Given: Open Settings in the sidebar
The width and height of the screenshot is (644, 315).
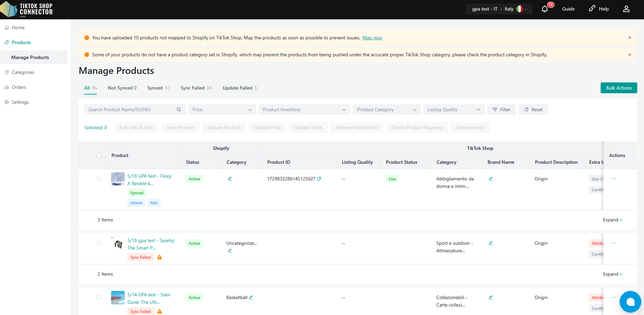Looking at the screenshot, I should point(20,102).
